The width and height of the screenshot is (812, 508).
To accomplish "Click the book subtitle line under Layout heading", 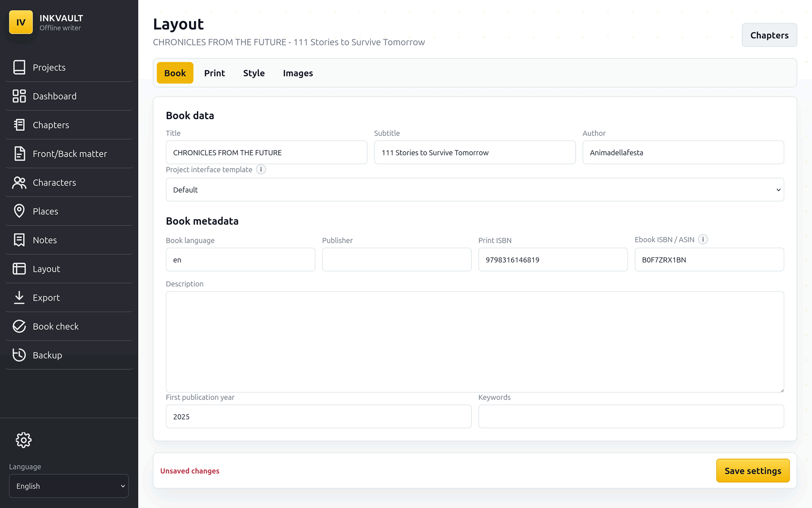I will pyautogui.click(x=289, y=42).
